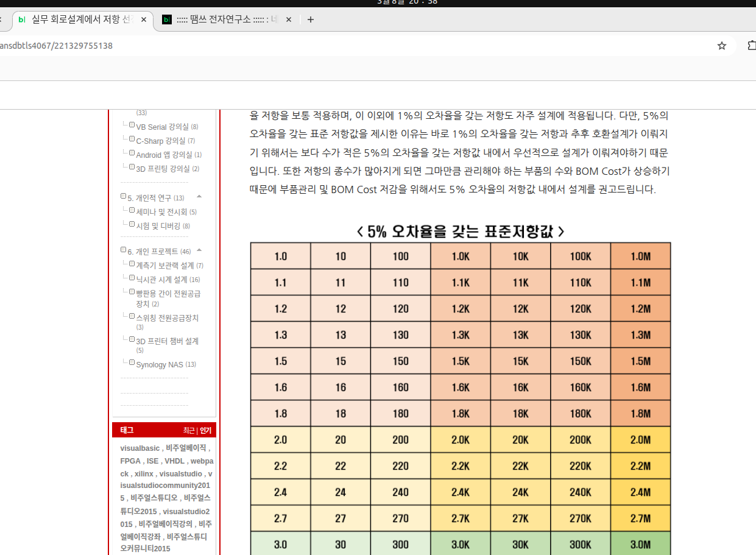Collapse the 6. 개인 프로젝트 category arrow

pyautogui.click(x=199, y=250)
